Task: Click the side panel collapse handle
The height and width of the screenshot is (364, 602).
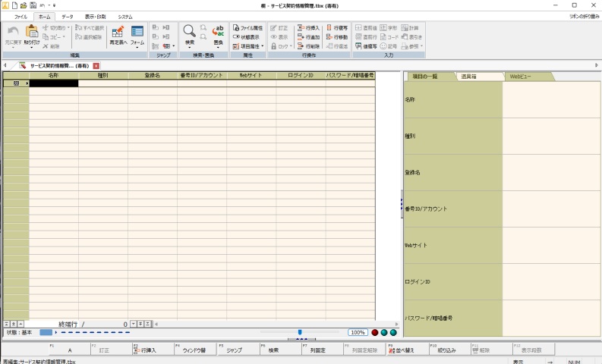Action: click(x=401, y=204)
